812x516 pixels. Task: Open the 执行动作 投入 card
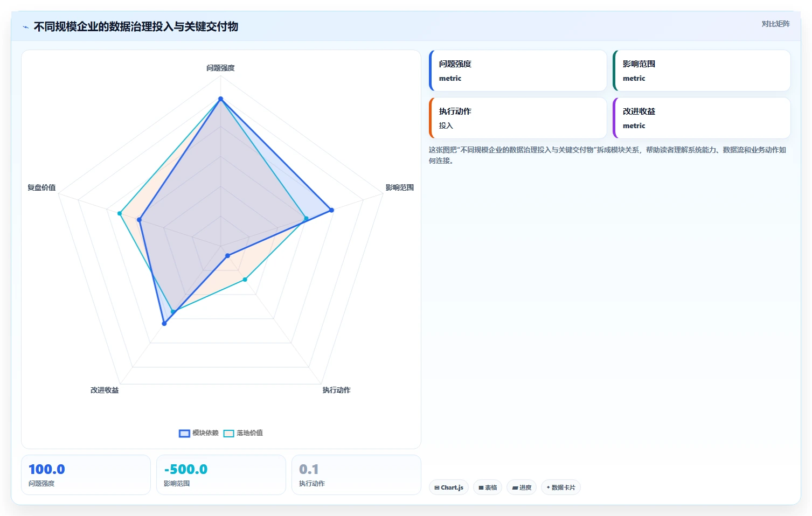click(518, 118)
